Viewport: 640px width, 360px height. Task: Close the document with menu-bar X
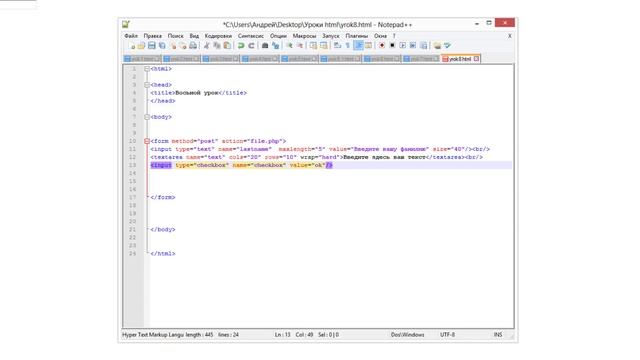pyautogui.click(x=510, y=36)
